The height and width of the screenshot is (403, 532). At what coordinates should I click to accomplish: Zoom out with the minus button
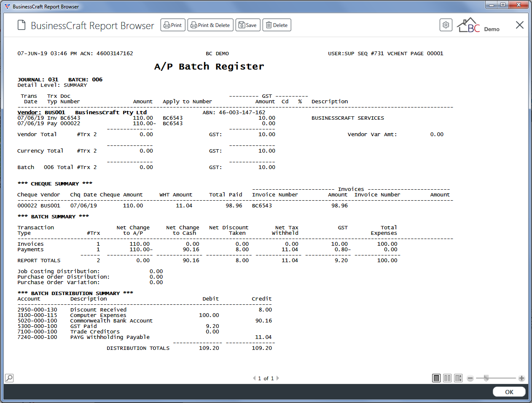[x=470, y=378]
